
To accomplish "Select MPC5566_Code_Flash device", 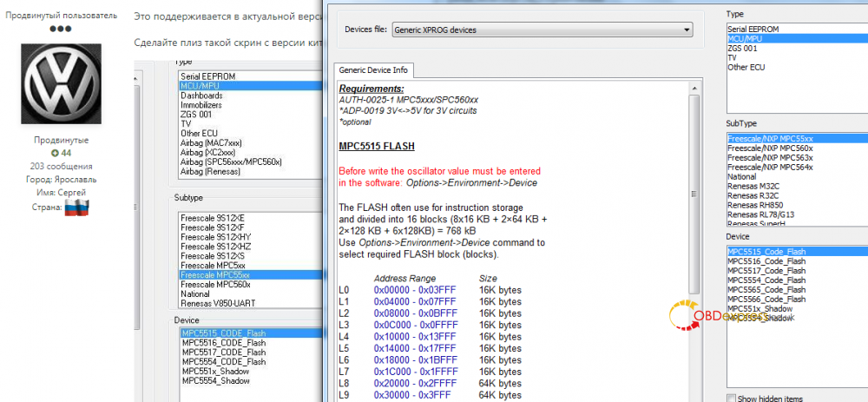I will pyautogui.click(x=765, y=298).
